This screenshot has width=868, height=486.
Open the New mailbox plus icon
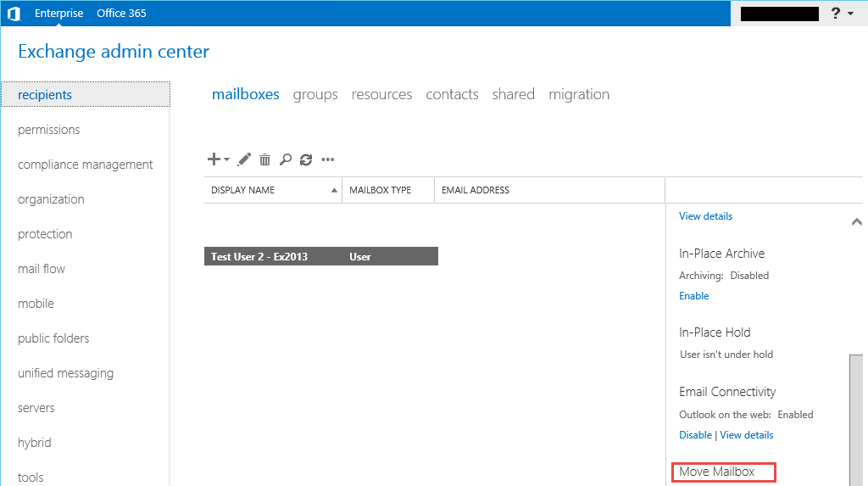click(214, 159)
